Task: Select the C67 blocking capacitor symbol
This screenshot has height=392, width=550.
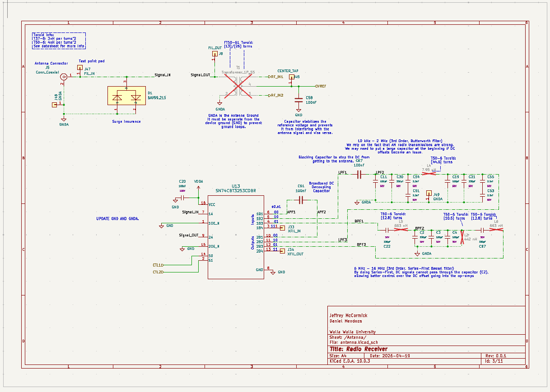Action: point(359,175)
